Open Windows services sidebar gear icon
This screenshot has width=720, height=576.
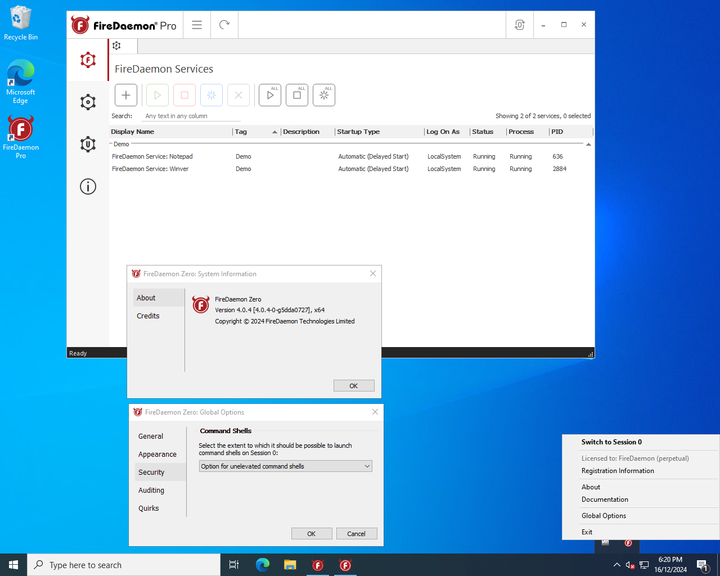(x=88, y=102)
